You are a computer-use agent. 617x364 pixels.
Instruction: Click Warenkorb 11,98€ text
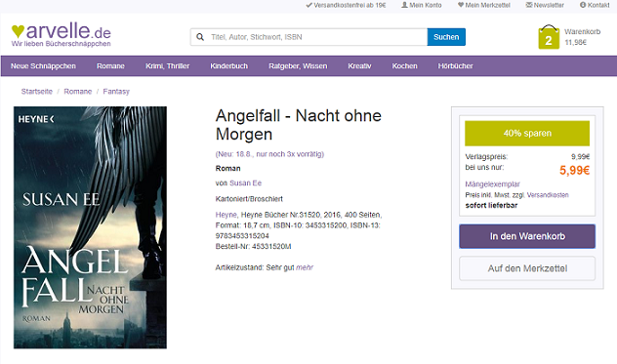tap(583, 37)
